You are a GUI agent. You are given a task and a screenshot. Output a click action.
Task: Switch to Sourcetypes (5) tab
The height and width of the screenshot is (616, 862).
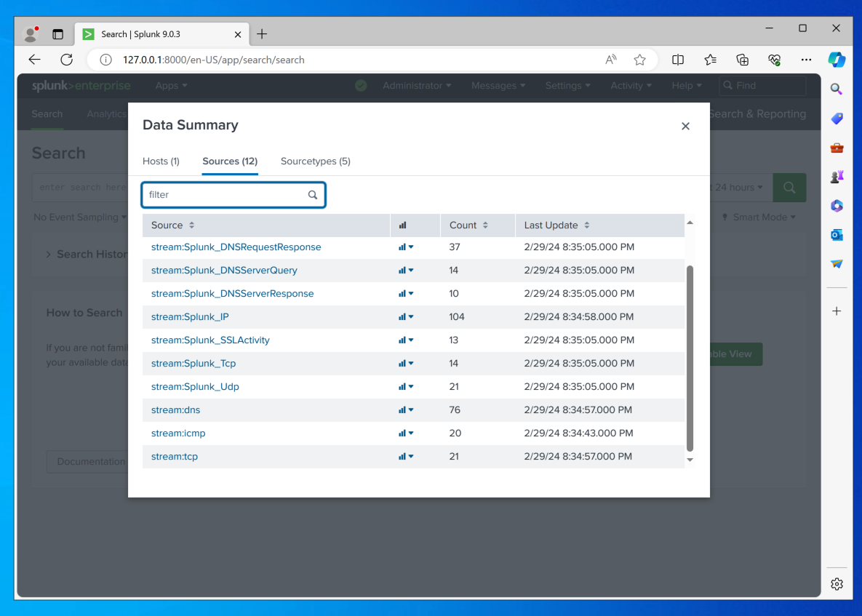coord(315,161)
